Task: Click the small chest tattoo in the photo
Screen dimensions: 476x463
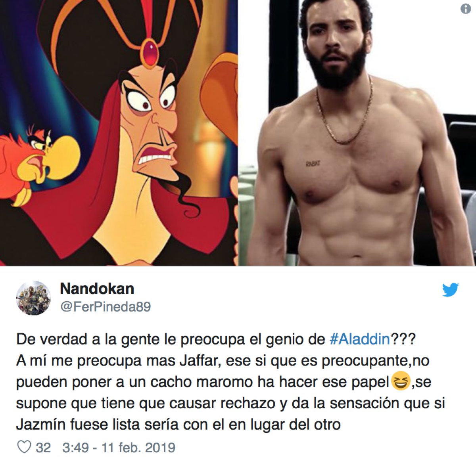Action: pyautogui.click(x=313, y=163)
